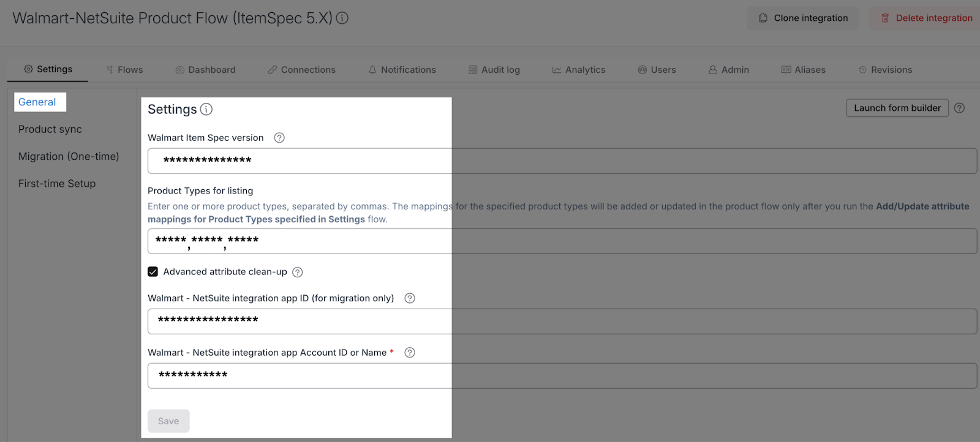Select General in the sidebar
The height and width of the screenshot is (442, 980).
point(37,102)
